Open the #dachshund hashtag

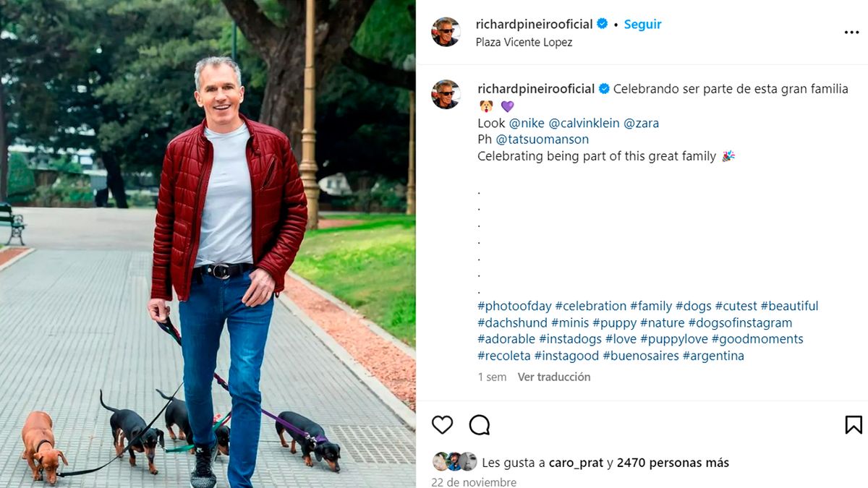coord(512,322)
